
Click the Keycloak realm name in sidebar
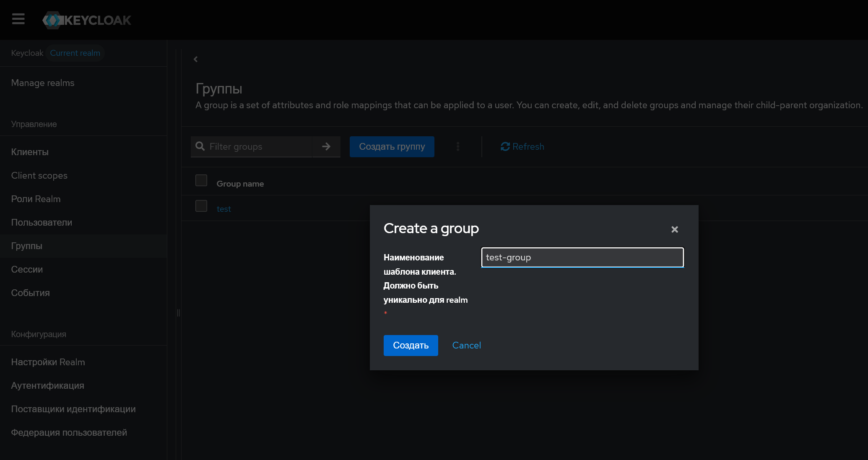click(27, 53)
